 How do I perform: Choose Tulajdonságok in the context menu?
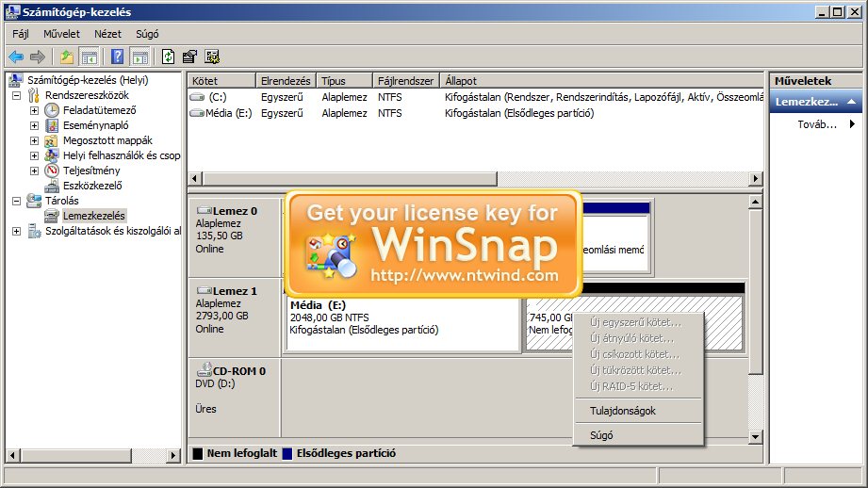[639, 411]
